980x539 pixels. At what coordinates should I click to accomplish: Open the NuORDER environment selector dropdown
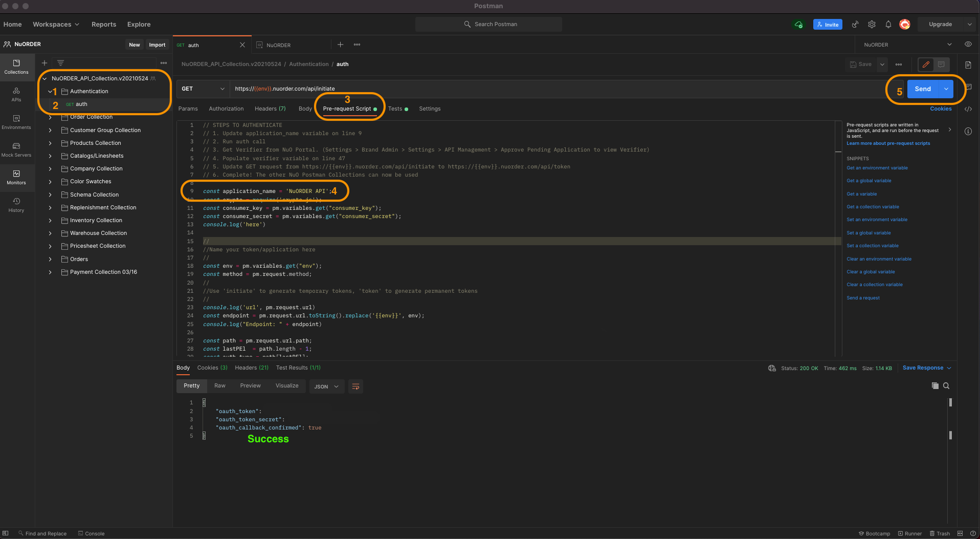906,45
